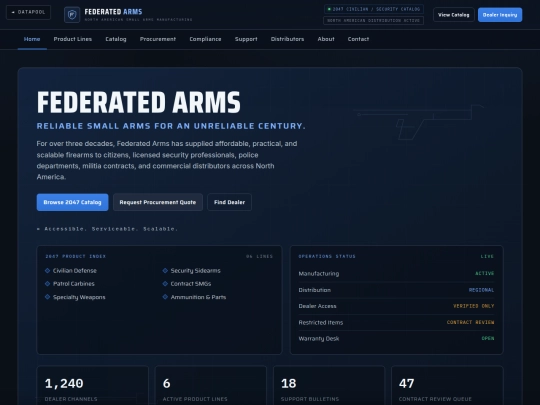Viewport: 540px width, 405px height.
Task: Click the Manufacturing status row label
Action: pyautogui.click(x=319, y=274)
